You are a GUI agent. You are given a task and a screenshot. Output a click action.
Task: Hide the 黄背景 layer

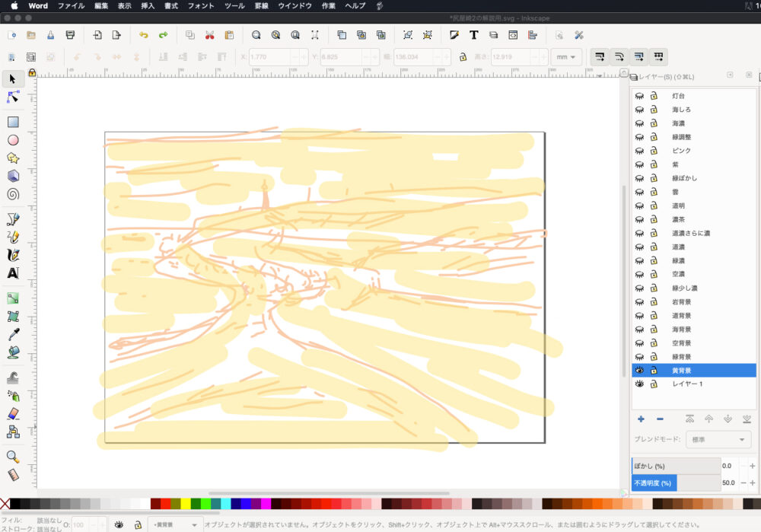tap(639, 370)
